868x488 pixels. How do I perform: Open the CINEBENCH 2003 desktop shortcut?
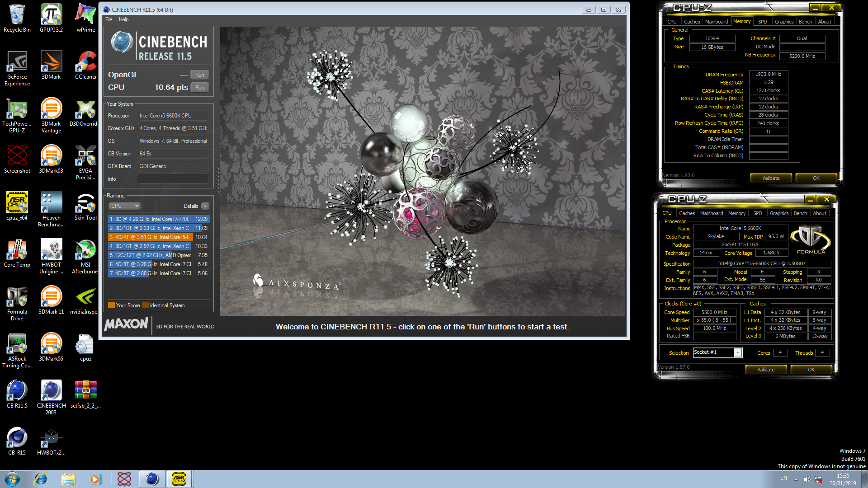pos(51,397)
